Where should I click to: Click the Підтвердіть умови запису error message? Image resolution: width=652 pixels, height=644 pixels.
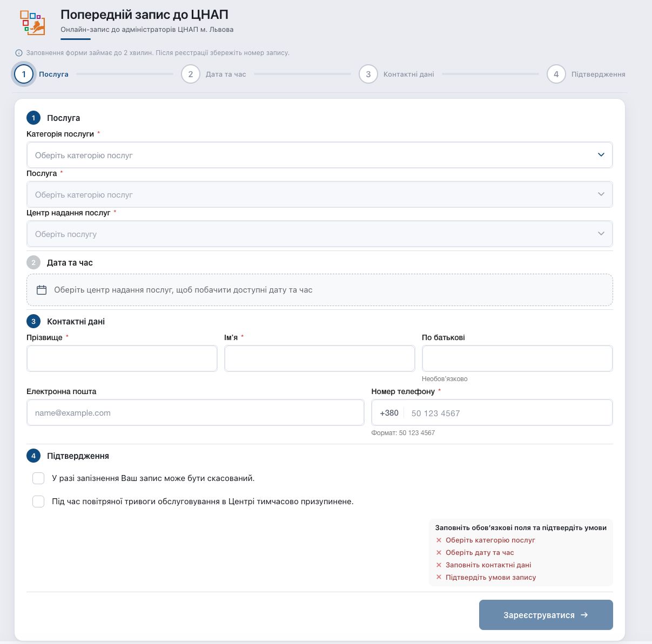click(490, 577)
